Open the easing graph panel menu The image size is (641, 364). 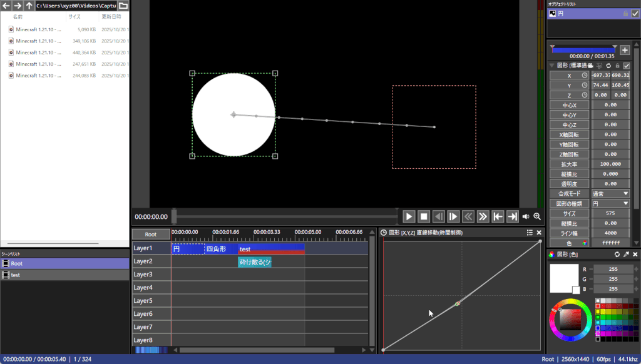[530, 233]
